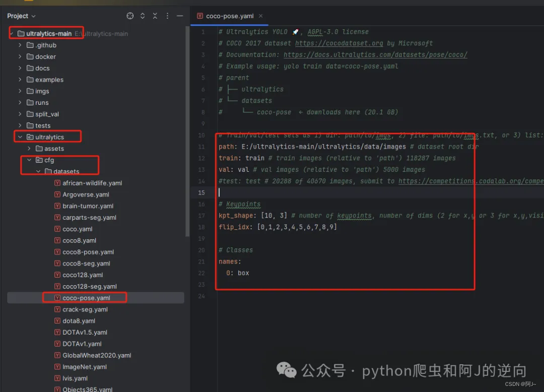This screenshot has width=544, height=392.
Task: Click line number 15 in gutter
Action: (x=201, y=192)
